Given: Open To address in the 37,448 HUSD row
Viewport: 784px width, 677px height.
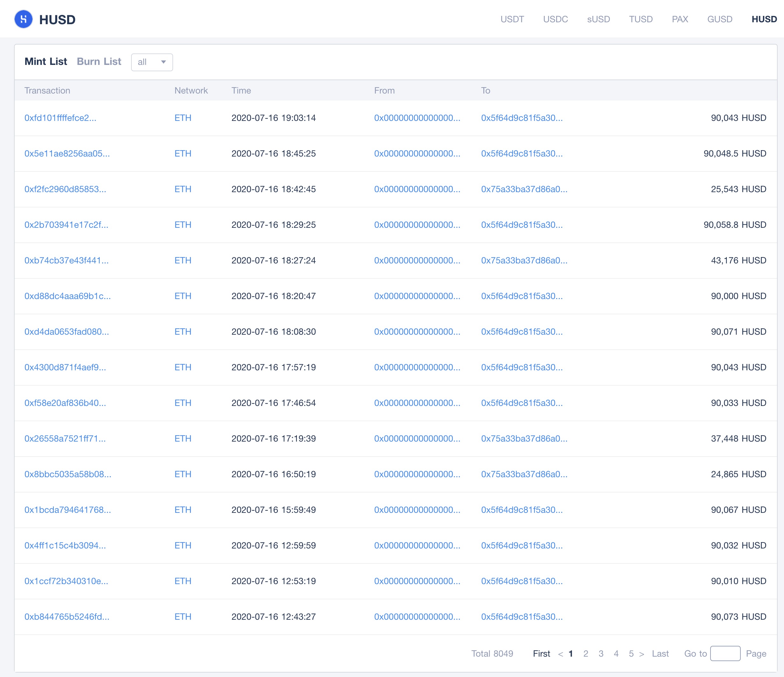Looking at the screenshot, I should [524, 438].
